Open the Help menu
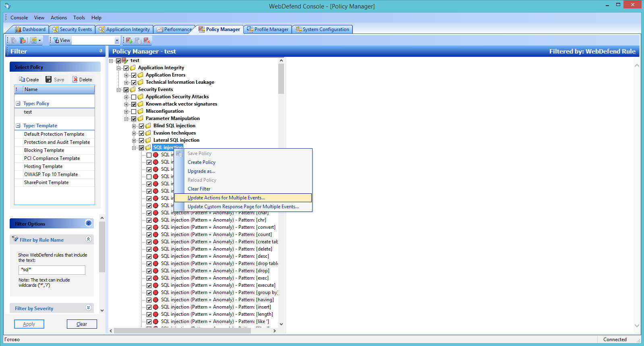Image resolution: width=644 pixels, height=346 pixels. coord(96,18)
